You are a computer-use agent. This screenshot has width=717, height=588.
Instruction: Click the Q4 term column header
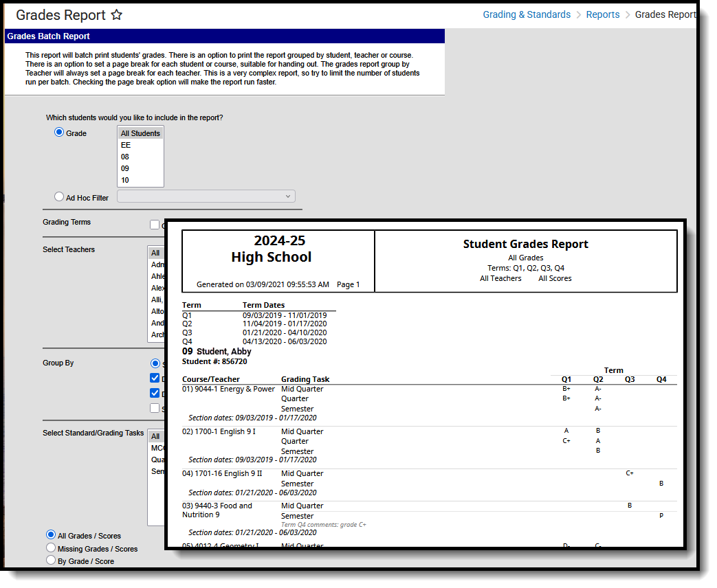coord(661,380)
